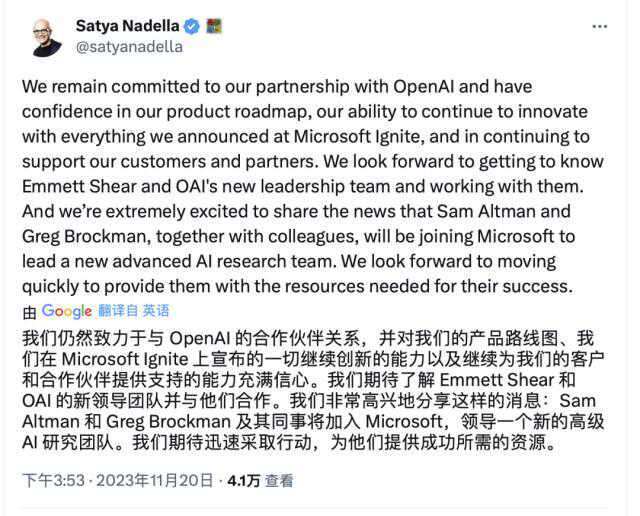Open the 4.1万 查看 view count

tap(260, 481)
